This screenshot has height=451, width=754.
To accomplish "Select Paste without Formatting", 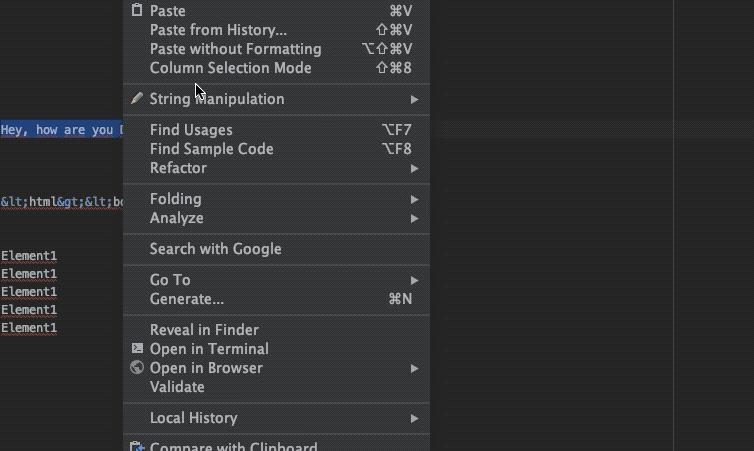I will pos(235,49).
